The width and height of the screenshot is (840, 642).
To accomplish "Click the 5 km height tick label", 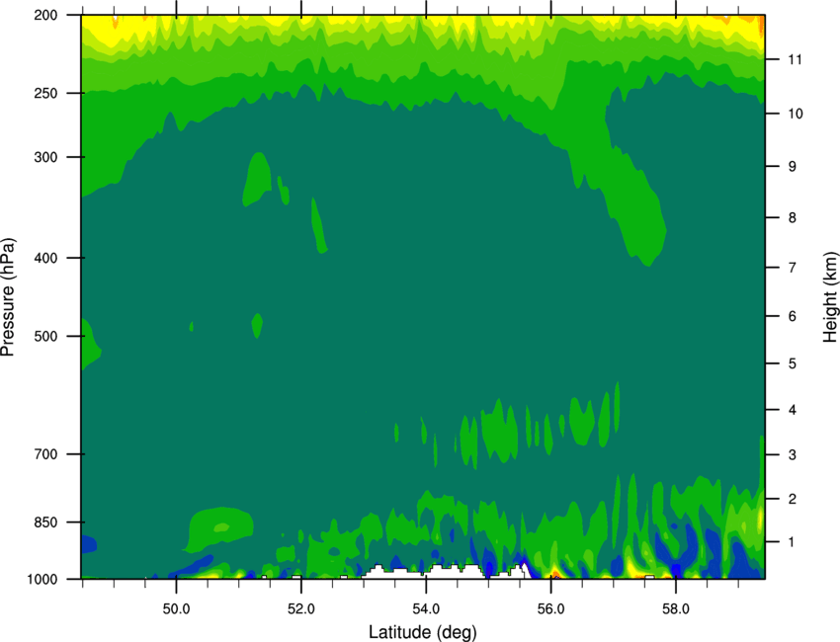I will coord(793,363).
